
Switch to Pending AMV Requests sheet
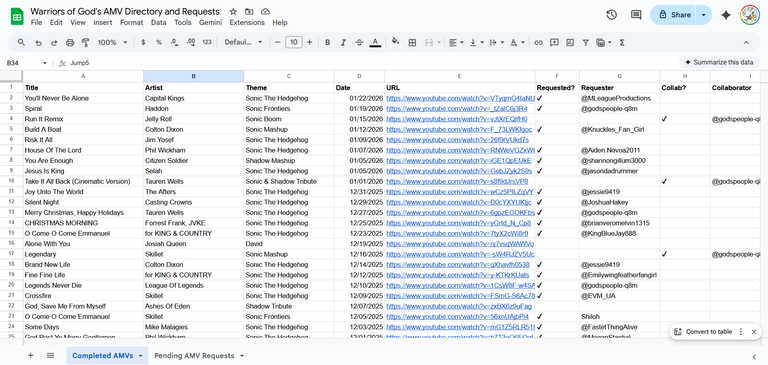(194, 356)
